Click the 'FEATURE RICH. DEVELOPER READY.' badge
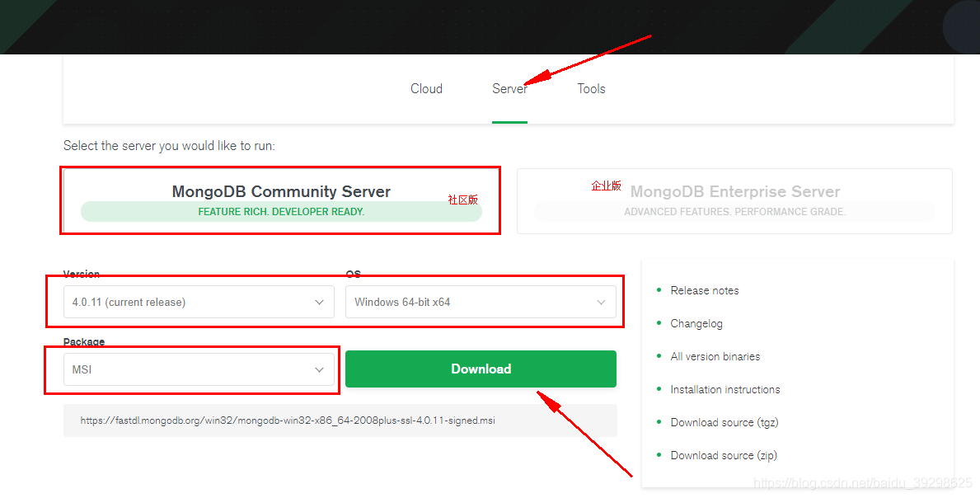Viewport: 980px width, 498px height. 281,212
